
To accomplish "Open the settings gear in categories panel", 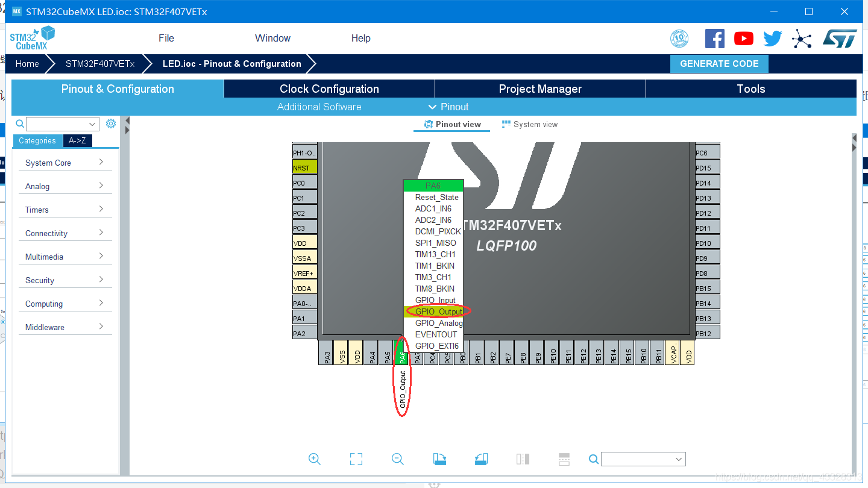I will (111, 124).
